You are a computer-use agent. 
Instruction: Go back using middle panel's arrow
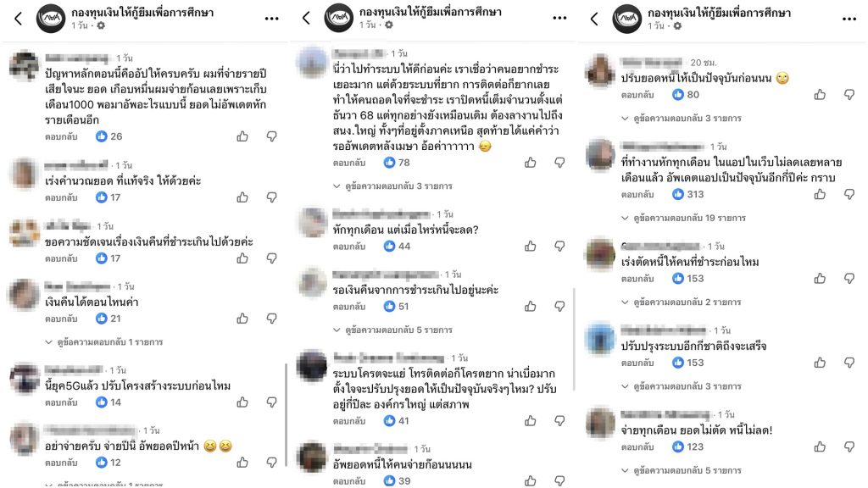306,19
